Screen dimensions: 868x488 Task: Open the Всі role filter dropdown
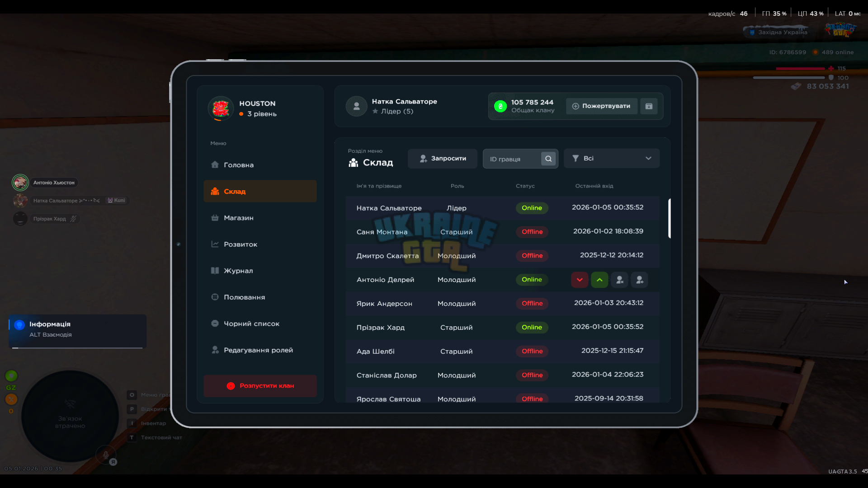tap(612, 158)
